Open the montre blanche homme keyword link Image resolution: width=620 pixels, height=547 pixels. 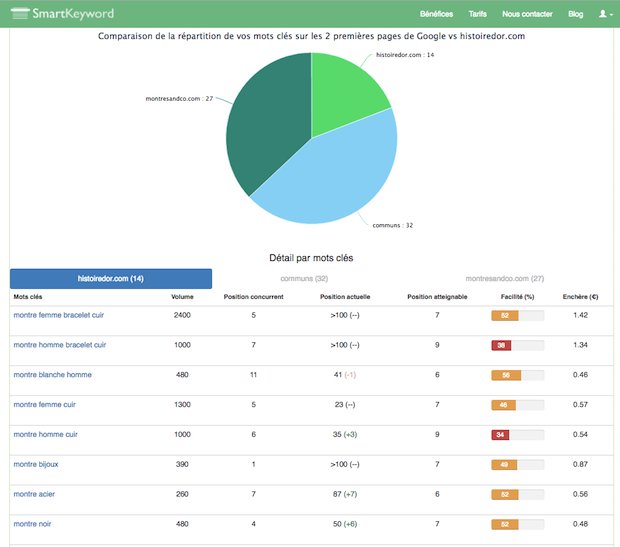(x=53, y=375)
